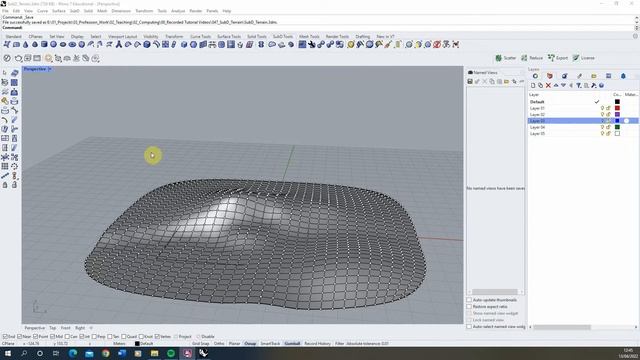Select the Default layer row

coord(583,102)
